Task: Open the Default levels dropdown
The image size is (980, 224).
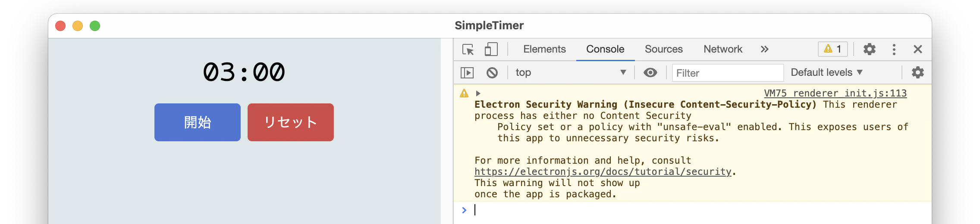Action: pos(826,72)
